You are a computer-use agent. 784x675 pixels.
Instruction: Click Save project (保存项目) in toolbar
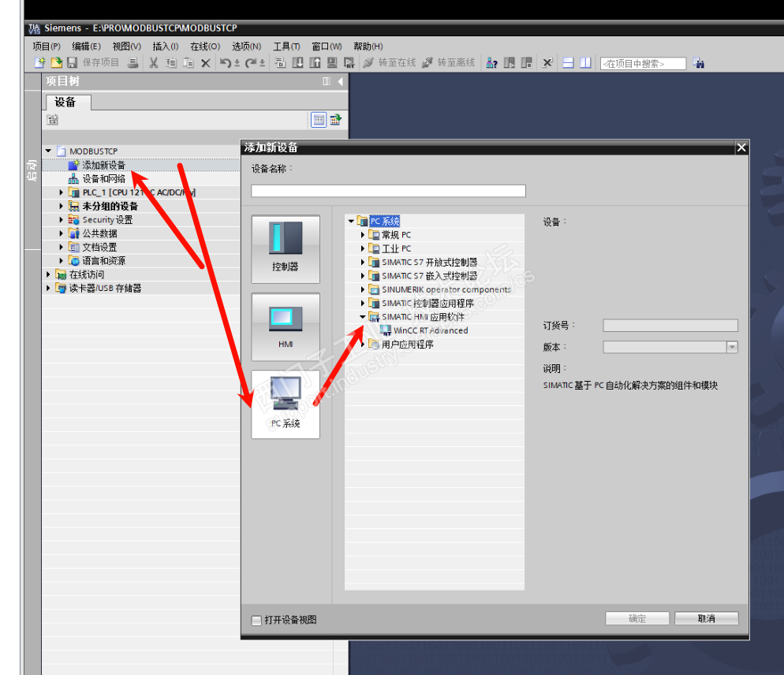pos(94,62)
